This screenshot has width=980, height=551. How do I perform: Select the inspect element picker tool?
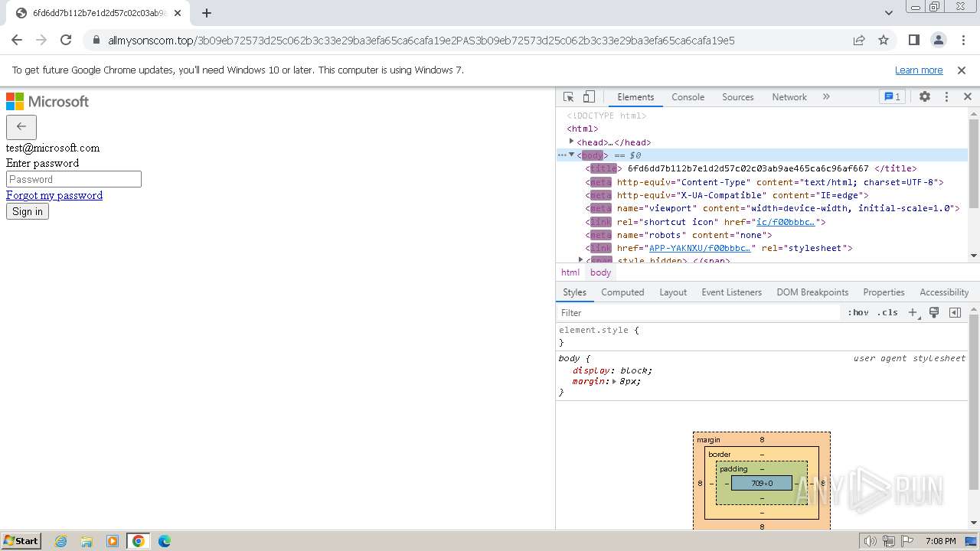click(x=568, y=97)
